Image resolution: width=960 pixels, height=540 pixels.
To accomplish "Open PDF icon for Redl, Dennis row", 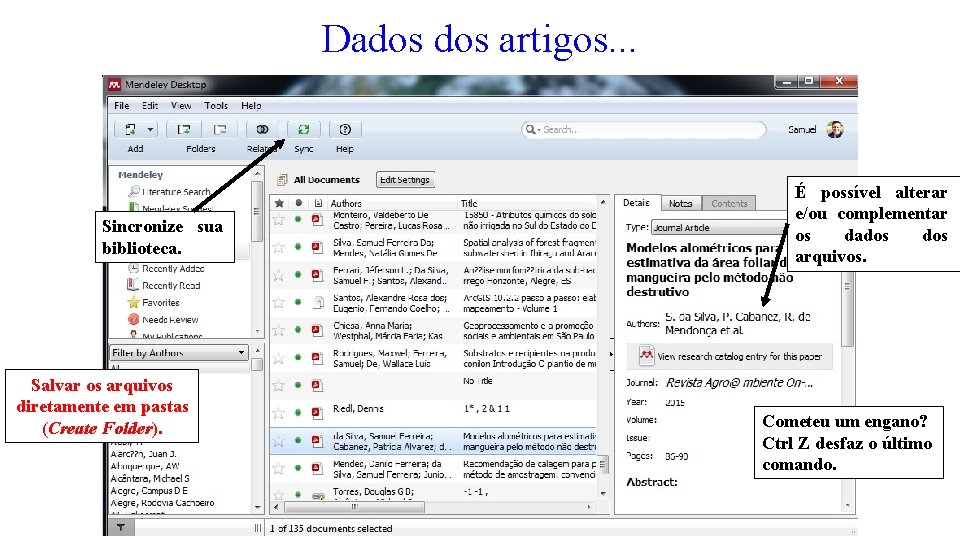I will [x=317, y=413].
